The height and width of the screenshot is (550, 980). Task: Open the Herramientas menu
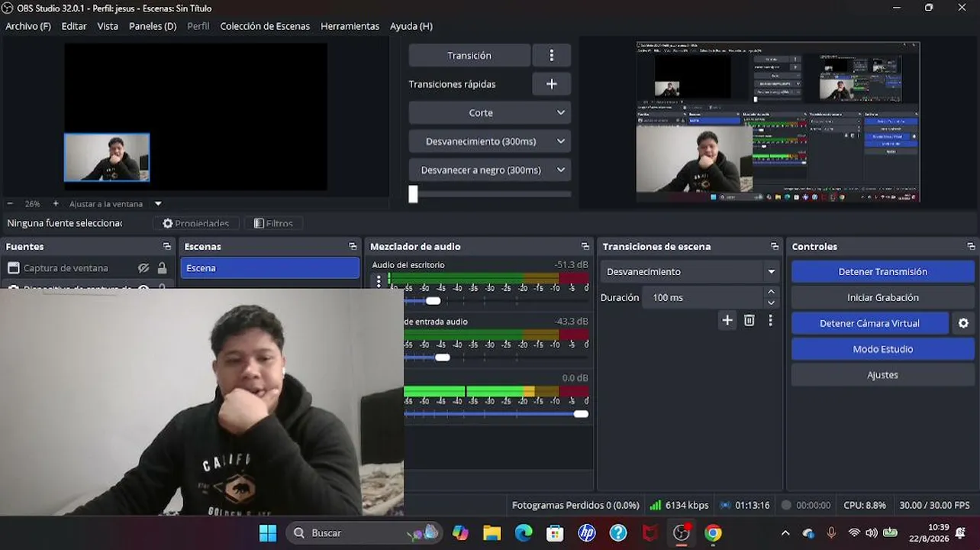(x=350, y=26)
